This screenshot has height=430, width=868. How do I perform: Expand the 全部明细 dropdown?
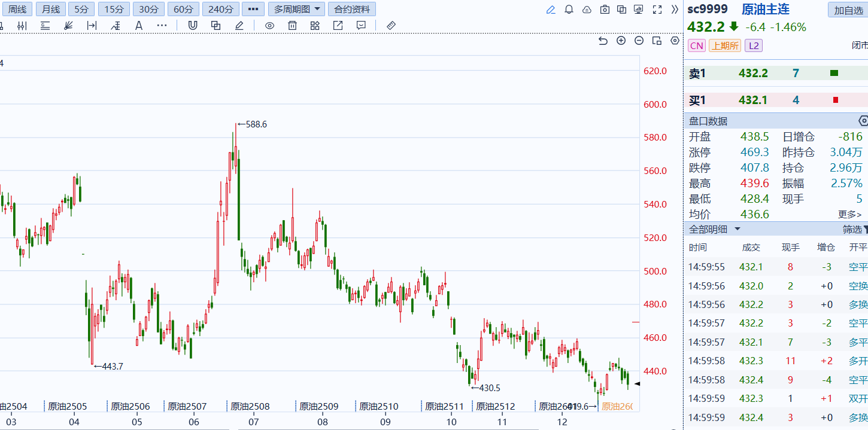coord(715,229)
